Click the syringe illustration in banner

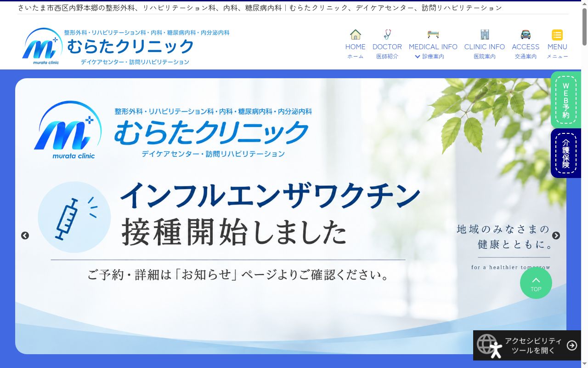click(x=74, y=217)
